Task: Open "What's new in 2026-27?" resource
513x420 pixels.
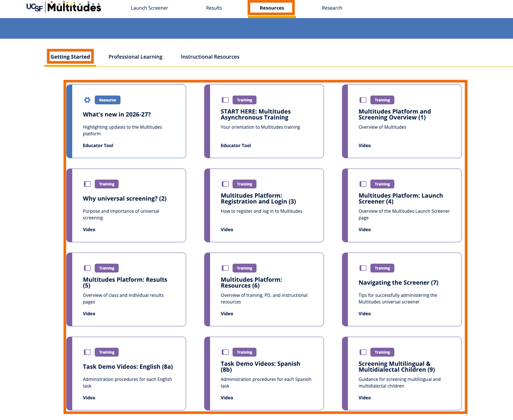Action: tap(117, 114)
